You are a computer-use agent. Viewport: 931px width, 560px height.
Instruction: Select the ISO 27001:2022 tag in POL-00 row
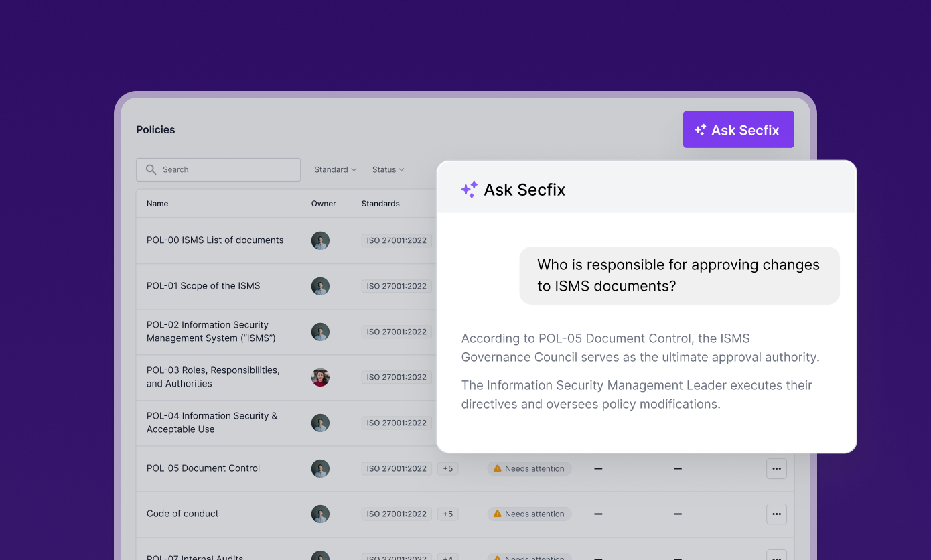pyautogui.click(x=397, y=240)
